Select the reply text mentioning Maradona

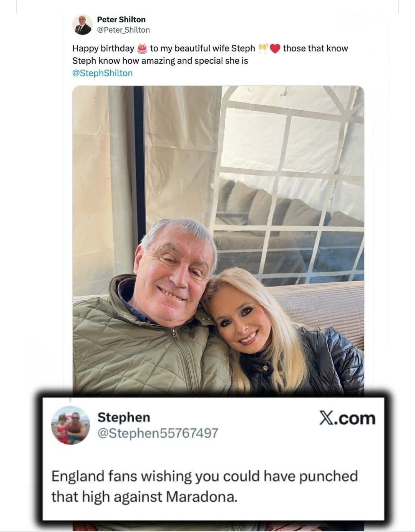click(204, 486)
